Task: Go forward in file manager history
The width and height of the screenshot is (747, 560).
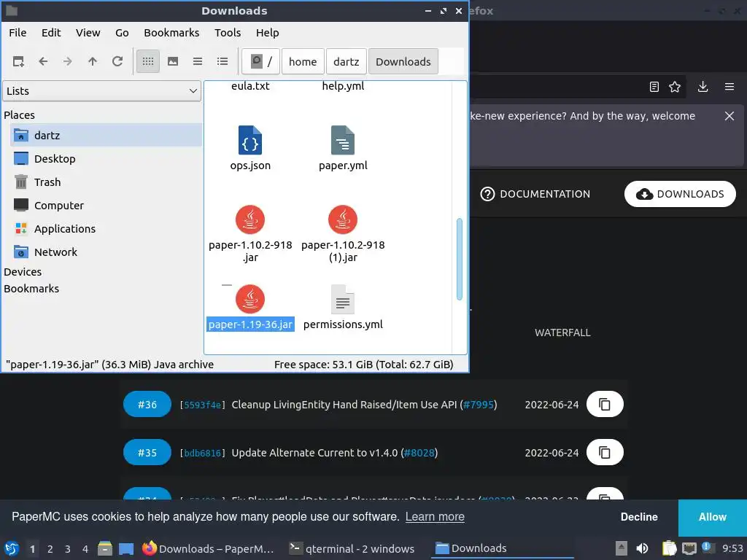Action: point(68,61)
